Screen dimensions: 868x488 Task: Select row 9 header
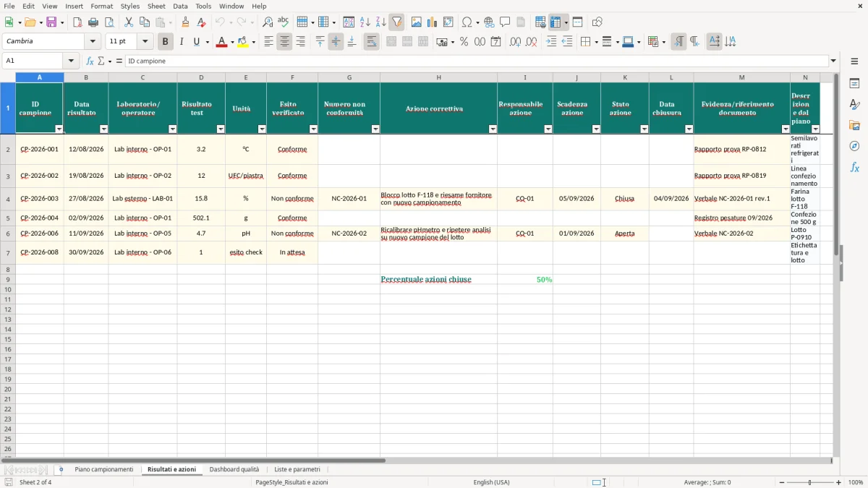pos(8,279)
